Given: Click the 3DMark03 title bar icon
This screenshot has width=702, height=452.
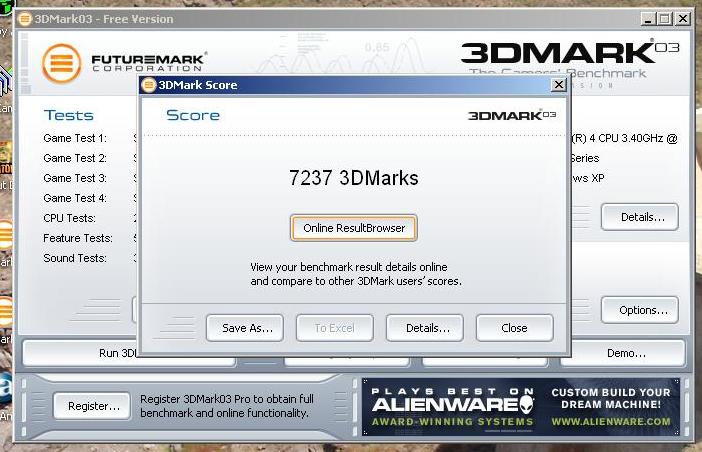Looking at the screenshot, I should [25, 19].
